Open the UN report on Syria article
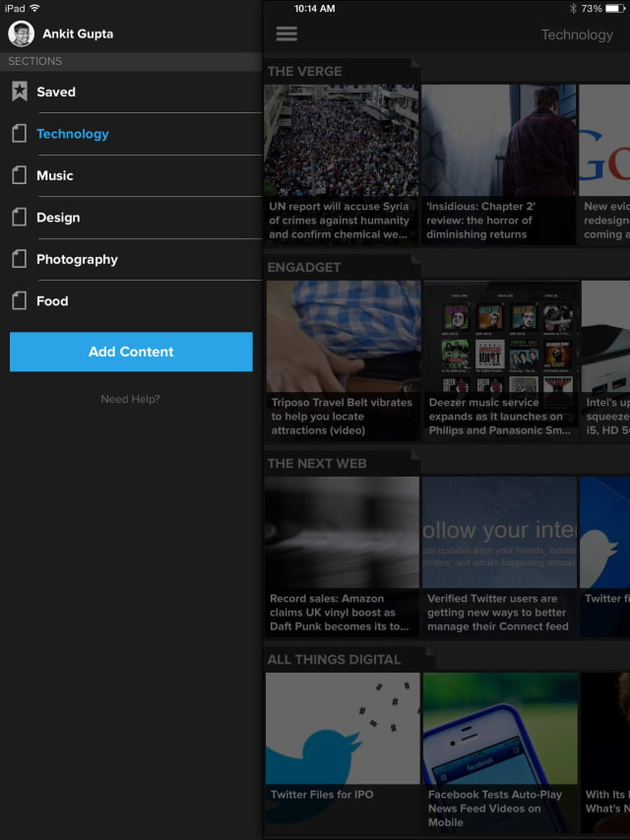630x840 pixels. click(342, 164)
